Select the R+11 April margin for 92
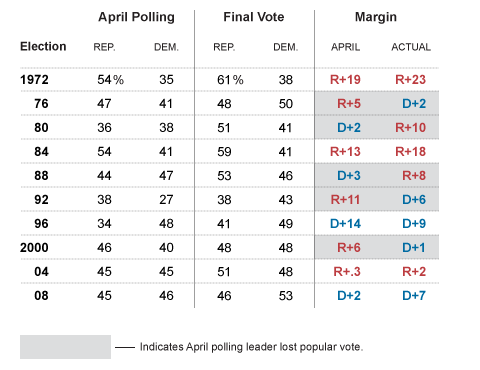 point(345,200)
